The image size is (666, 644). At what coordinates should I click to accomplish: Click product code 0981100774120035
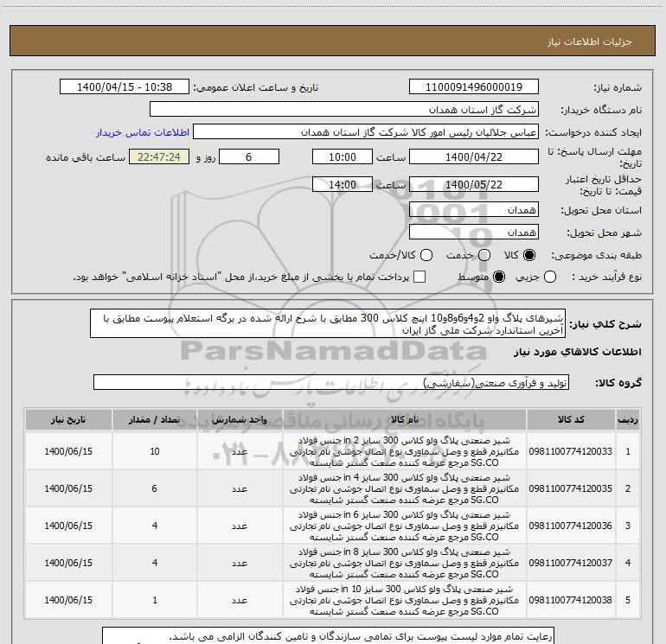pyautogui.click(x=571, y=488)
